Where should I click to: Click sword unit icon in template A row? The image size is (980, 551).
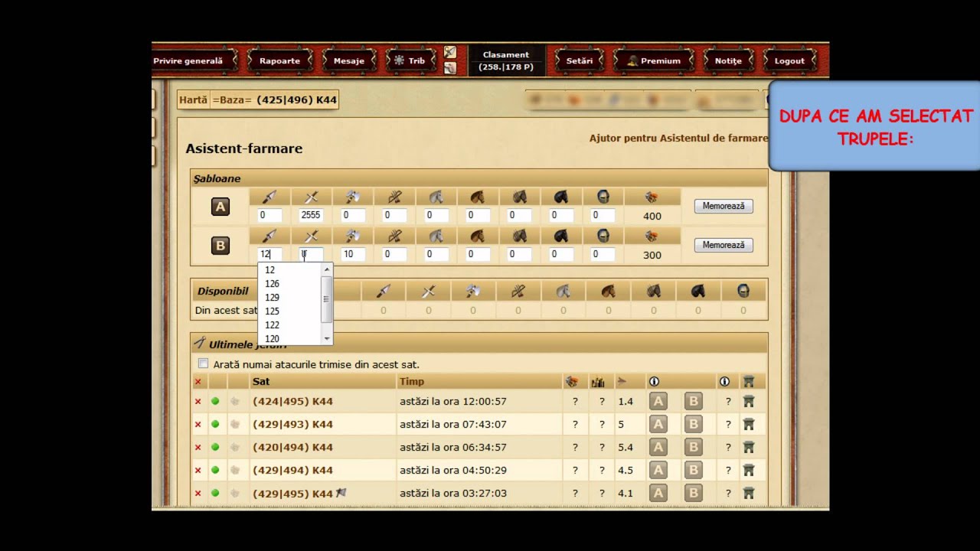point(311,197)
